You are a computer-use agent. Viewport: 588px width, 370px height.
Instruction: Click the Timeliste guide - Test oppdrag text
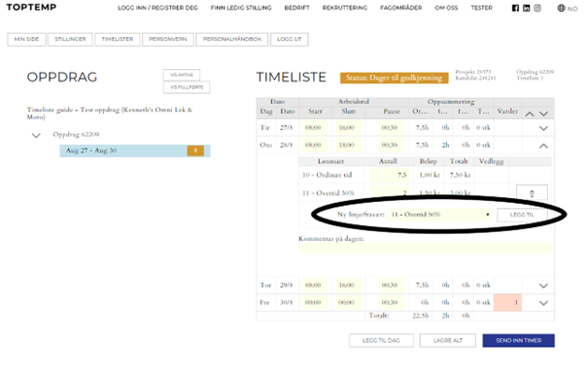(x=109, y=114)
